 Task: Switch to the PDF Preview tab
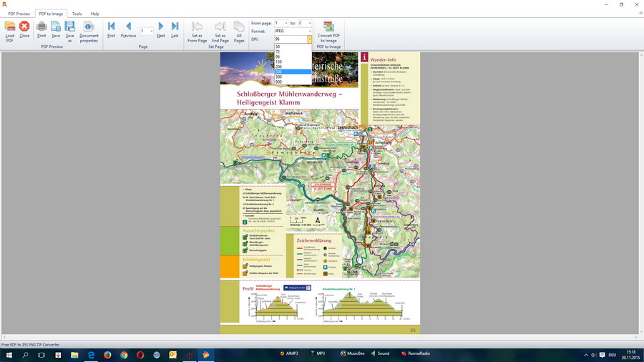(x=19, y=14)
